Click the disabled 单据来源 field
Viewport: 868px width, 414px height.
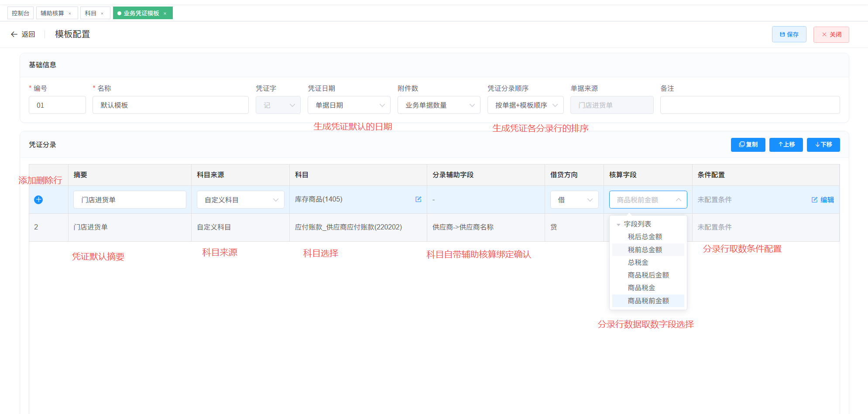(x=612, y=105)
